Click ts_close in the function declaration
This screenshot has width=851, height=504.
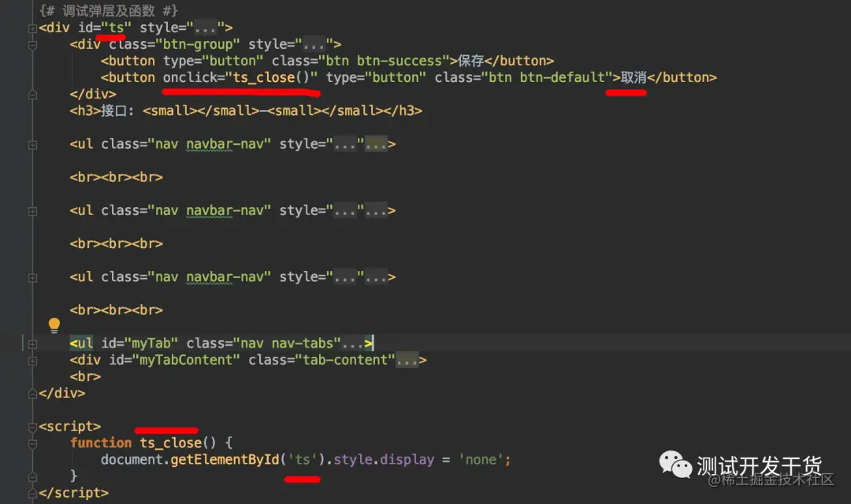point(170,443)
